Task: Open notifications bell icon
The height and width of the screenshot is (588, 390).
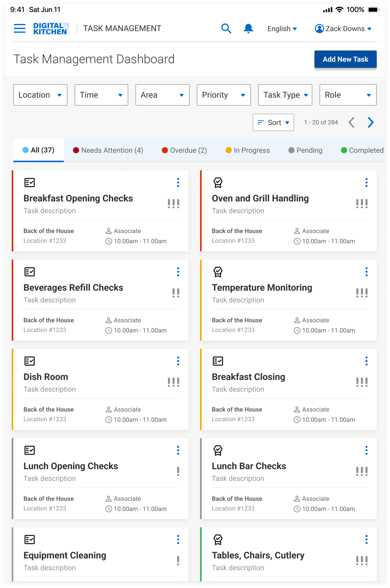Action: click(x=248, y=29)
